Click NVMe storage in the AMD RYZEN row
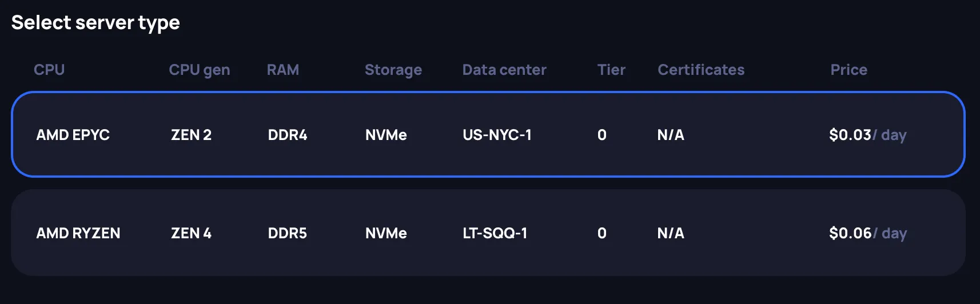This screenshot has width=980, height=304. (386, 233)
